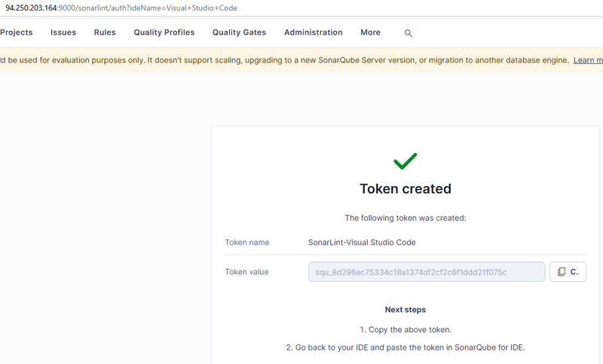Viewport: 603px width, 364px height.
Task: Go to the Issues page
Action: tap(63, 32)
